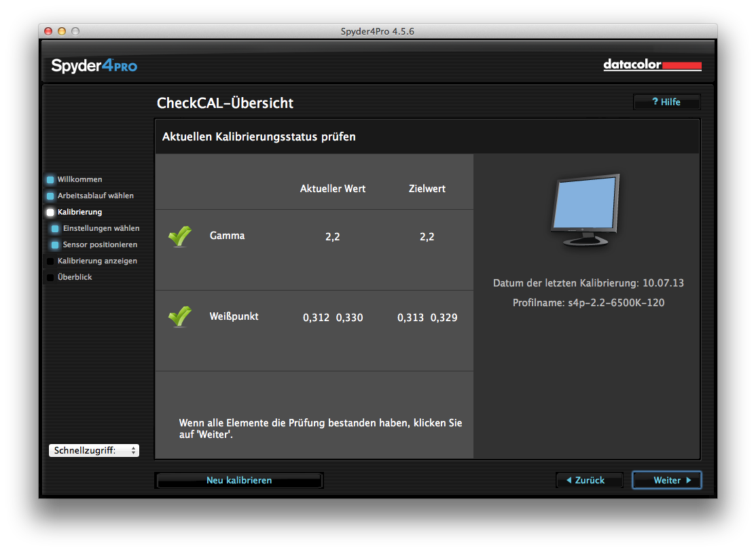The height and width of the screenshot is (552, 756).
Task: Jump to the Überblick step
Action: 75,277
